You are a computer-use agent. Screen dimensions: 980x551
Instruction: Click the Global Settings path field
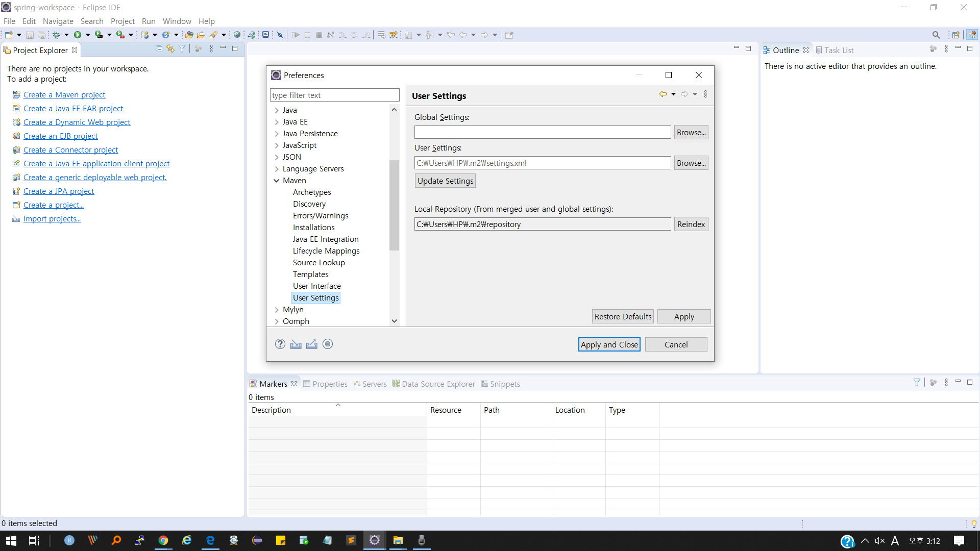pyautogui.click(x=543, y=132)
